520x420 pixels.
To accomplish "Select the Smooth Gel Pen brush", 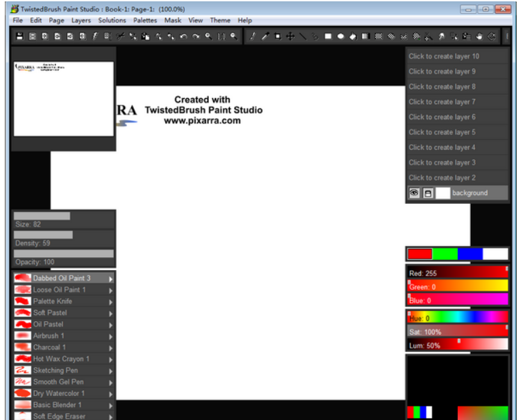I will (63, 382).
